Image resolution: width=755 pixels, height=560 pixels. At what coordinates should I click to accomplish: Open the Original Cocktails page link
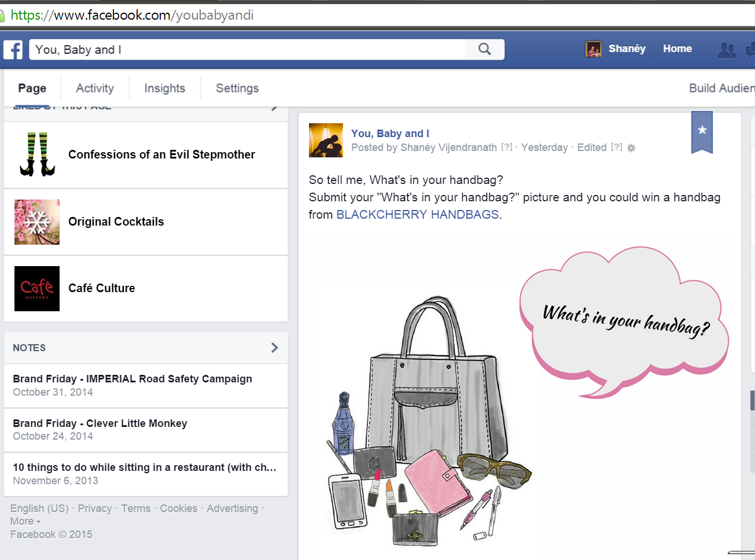coord(116,222)
